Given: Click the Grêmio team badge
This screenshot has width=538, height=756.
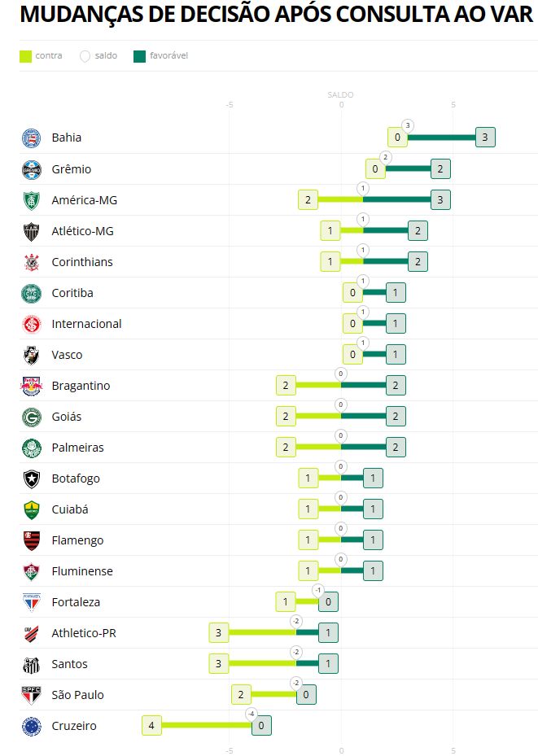Looking at the screenshot, I should pos(31,169).
